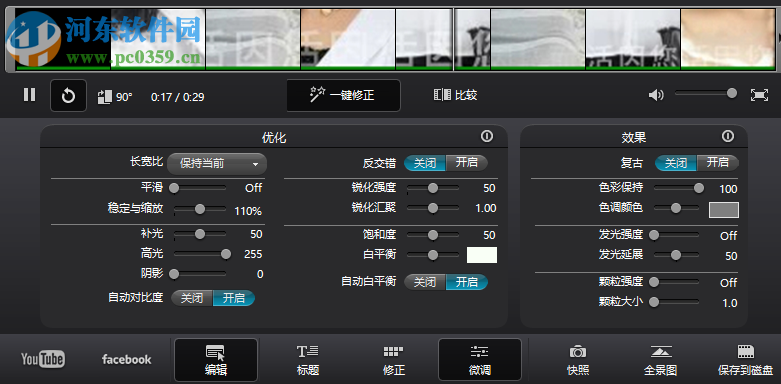Click the 0:17 / 0:29 time display
This screenshot has height=384, width=781.
point(177,97)
